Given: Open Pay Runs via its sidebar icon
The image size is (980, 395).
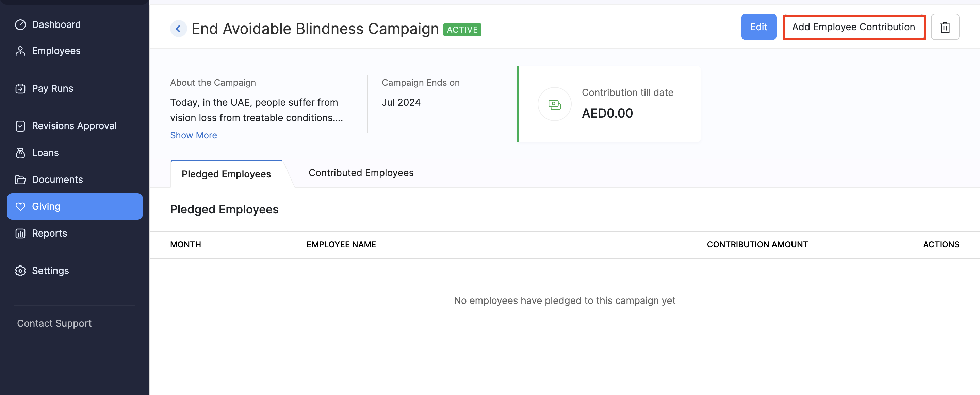Looking at the screenshot, I should tap(20, 89).
